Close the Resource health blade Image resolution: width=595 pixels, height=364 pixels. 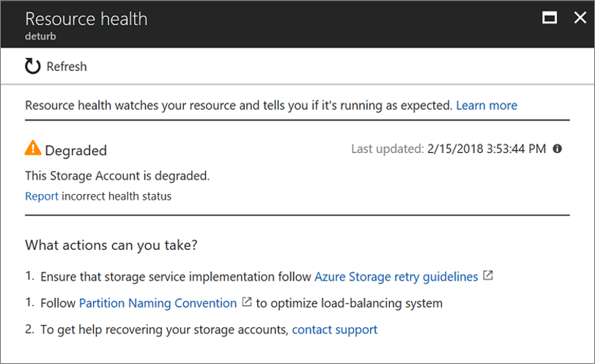579,18
